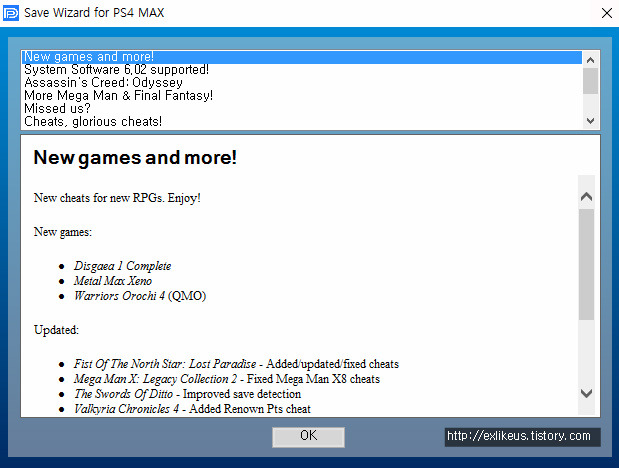Viewport: 619px width, 468px height.
Task: Click 'Disgaea 1 Complete' in new games list
Action: click(x=122, y=266)
